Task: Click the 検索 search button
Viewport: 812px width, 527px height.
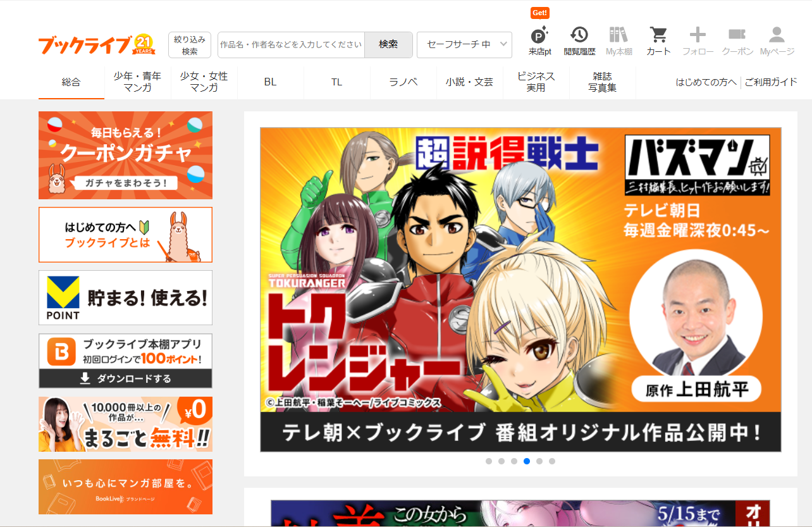Action: tap(388, 45)
